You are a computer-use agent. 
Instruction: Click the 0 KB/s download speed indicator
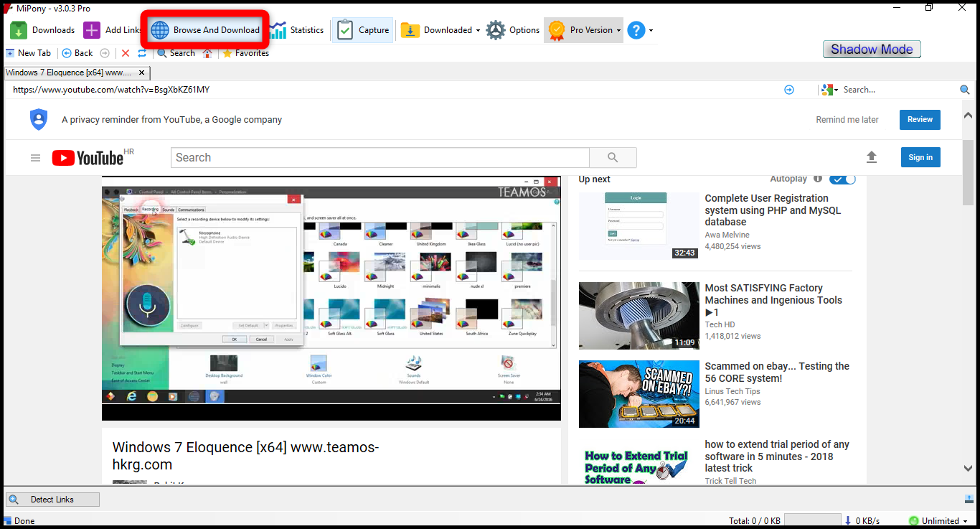[x=862, y=521]
